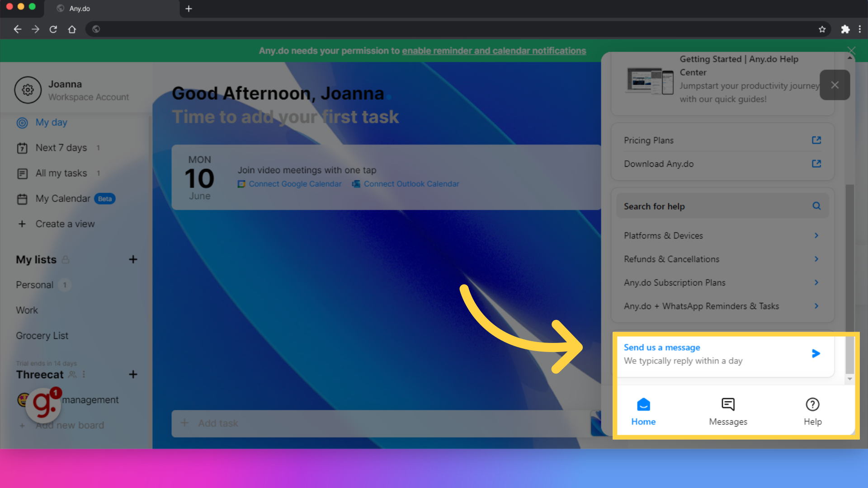The image size is (868, 488).
Task: Open the management board
Action: click(90, 400)
